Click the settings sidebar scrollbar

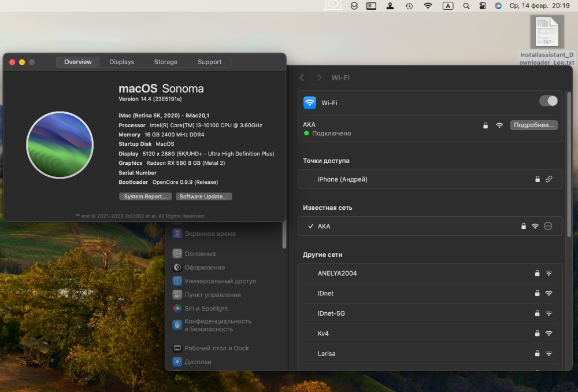click(x=284, y=235)
